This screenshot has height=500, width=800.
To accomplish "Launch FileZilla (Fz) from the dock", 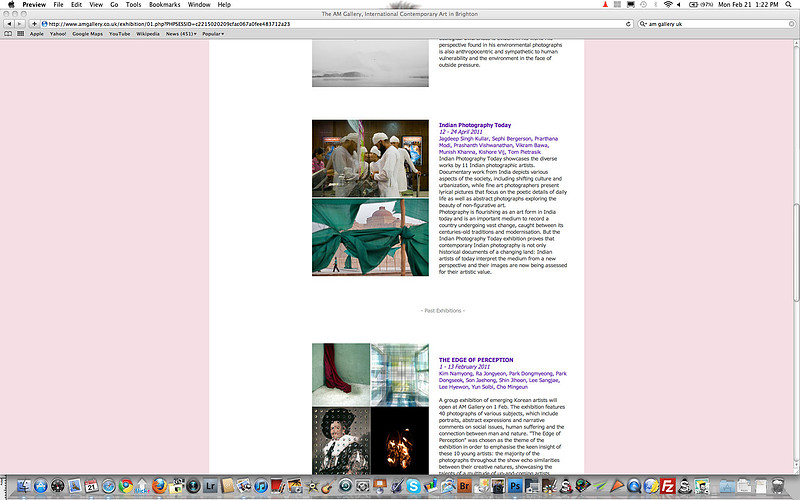I will (667, 486).
